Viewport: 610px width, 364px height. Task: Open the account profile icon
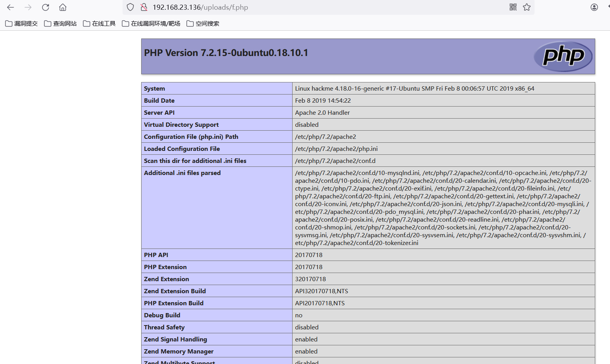pos(594,7)
